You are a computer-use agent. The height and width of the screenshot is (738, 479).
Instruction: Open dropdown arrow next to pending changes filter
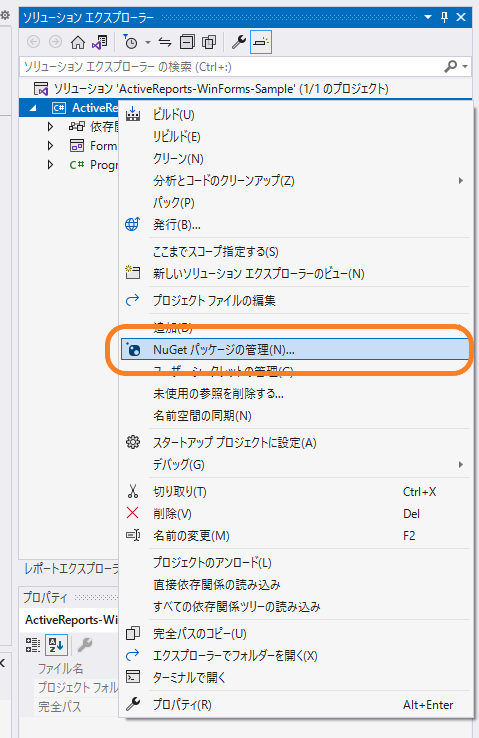(148, 43)
